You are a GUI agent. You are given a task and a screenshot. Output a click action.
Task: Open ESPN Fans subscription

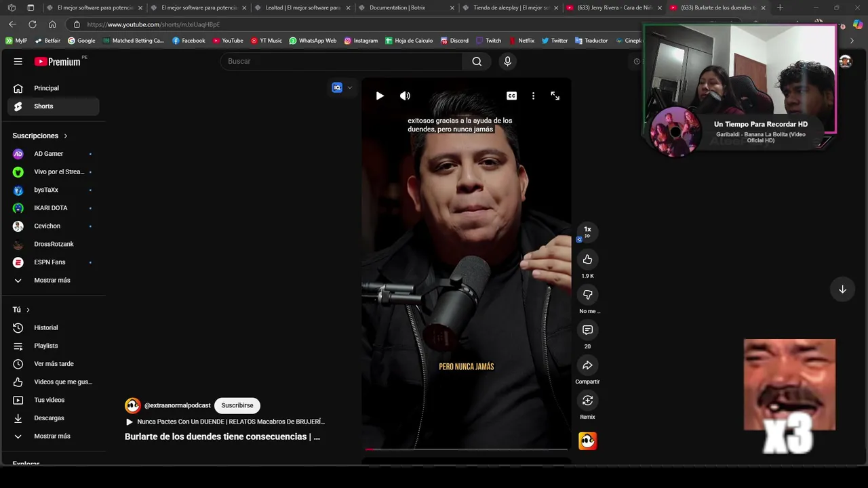tap(53, 262)
